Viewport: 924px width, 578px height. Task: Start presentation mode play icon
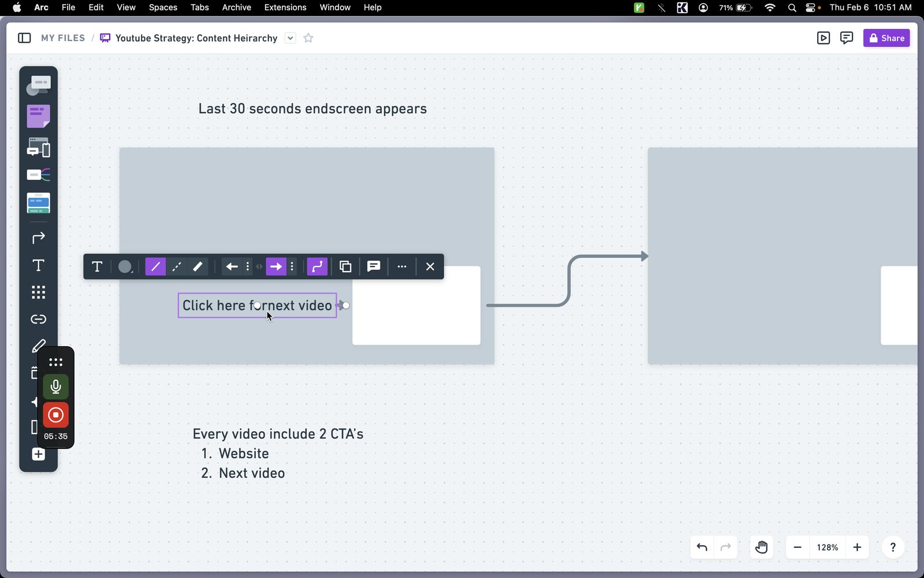pos(824,38)
